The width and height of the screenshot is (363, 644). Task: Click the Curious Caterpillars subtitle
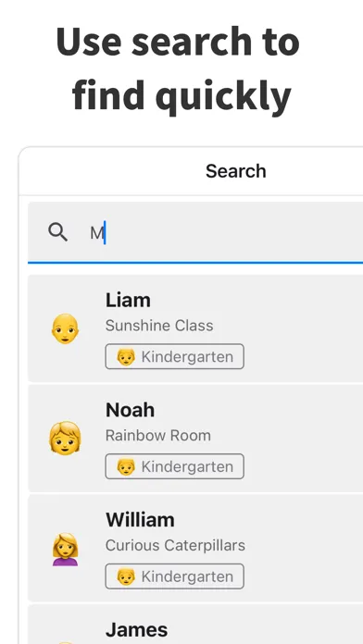point(176,545)
